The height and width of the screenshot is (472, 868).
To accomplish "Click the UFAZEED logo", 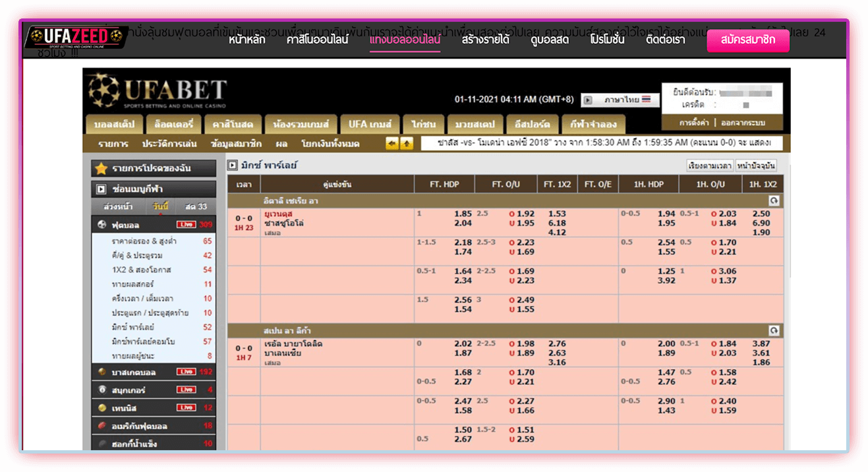I will click(76, 36).
